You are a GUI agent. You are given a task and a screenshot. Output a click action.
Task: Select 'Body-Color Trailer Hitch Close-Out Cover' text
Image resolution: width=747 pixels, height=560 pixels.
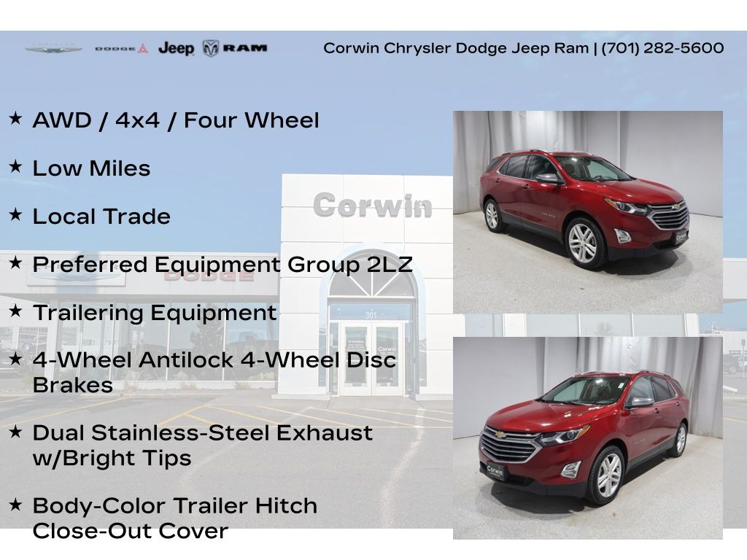pos(175,518)
